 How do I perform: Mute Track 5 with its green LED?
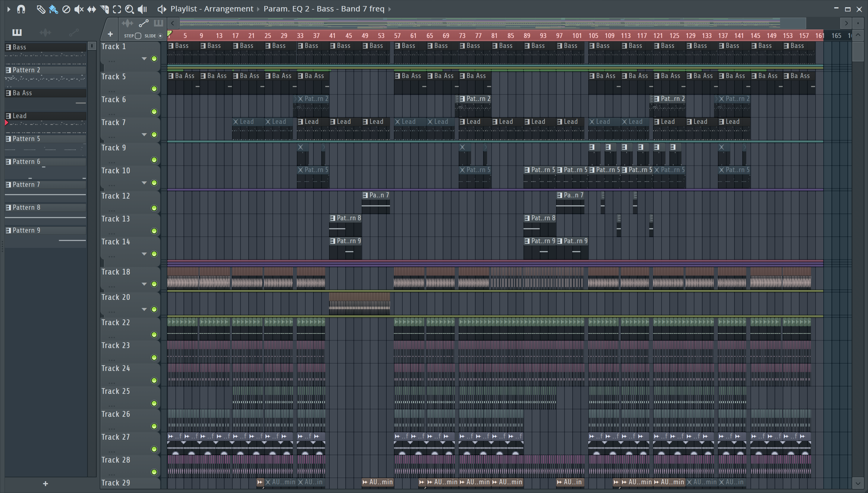coord(154,89)
